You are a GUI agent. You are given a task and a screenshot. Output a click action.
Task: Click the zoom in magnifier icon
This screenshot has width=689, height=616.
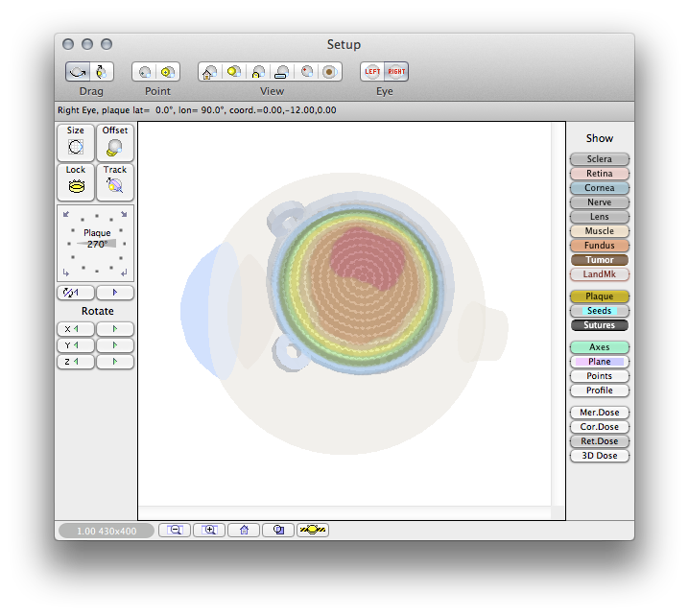(x=209, y=530)
